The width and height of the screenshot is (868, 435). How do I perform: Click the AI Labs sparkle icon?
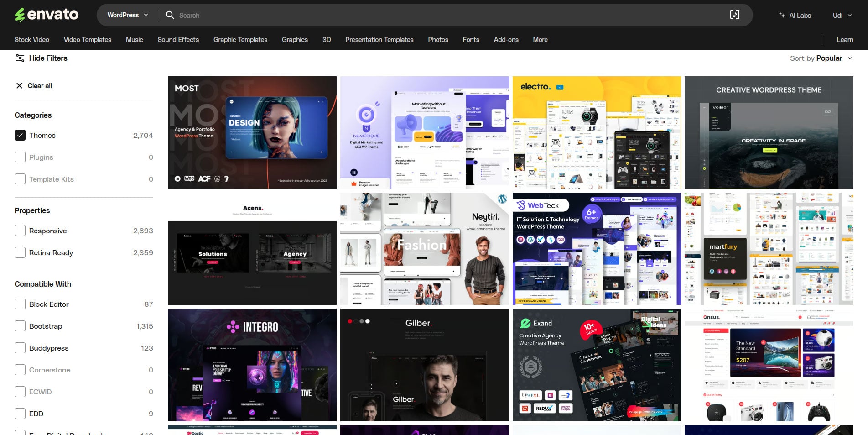(782, 15)
